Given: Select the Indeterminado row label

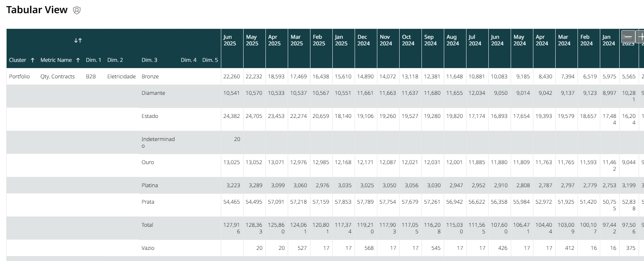Looking at the screenshot, I should (158, 143).
